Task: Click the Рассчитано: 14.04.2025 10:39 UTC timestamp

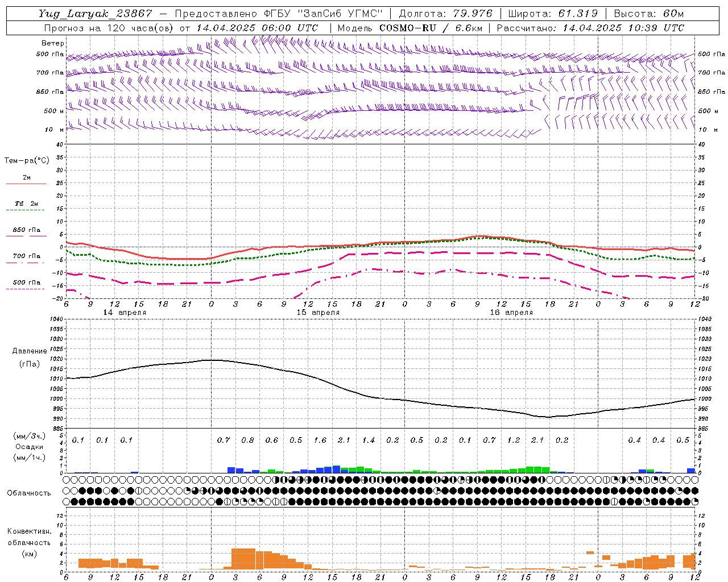Action: [590, 28]
